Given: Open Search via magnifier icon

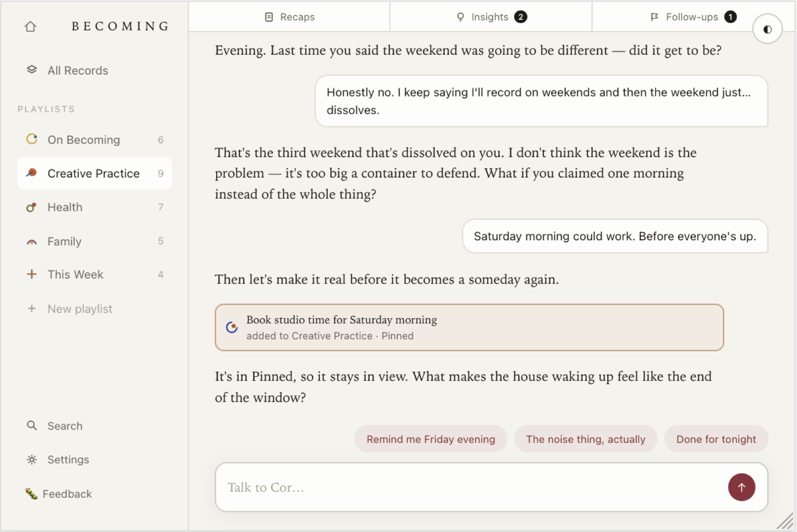Looking at the screenshot, I should tap(32, 426).
